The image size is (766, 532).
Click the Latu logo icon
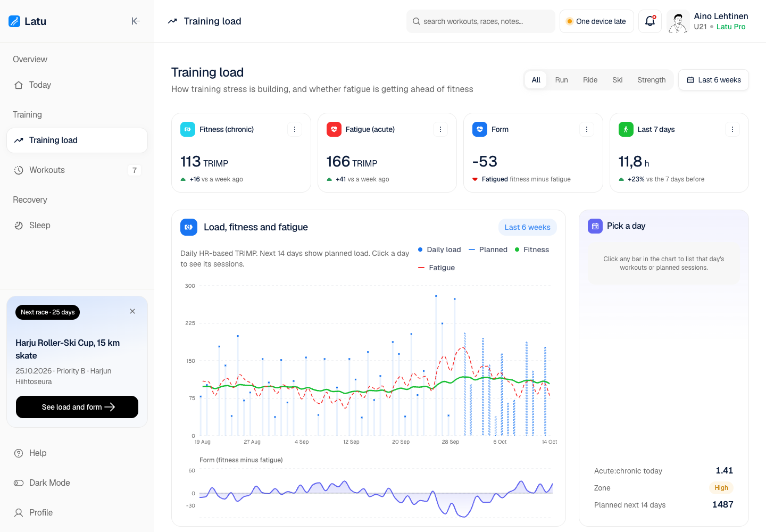(14, 21)
